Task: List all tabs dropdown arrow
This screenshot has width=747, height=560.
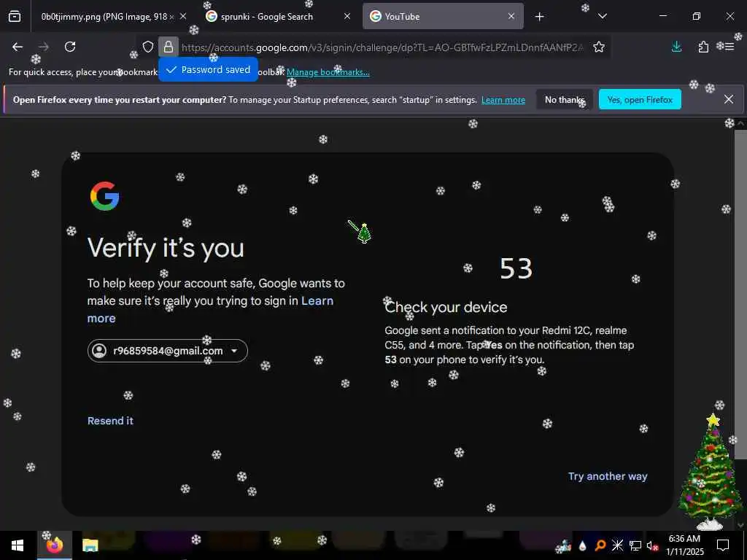Action: pyautogui.click(x=602, y=16)
